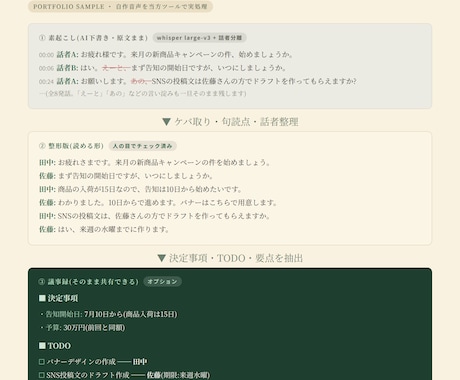This screenshot has height=380, width=460.
Task: Click the 00:24 timestamp of 話者A
Action: (x=46, y=82)
